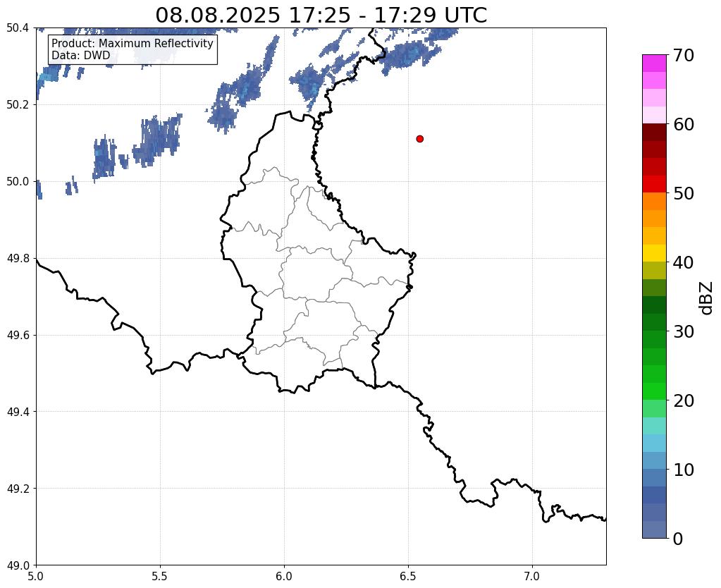Click the magenta swatch at top of colorbar
The image size is (721, 588).
654,63
